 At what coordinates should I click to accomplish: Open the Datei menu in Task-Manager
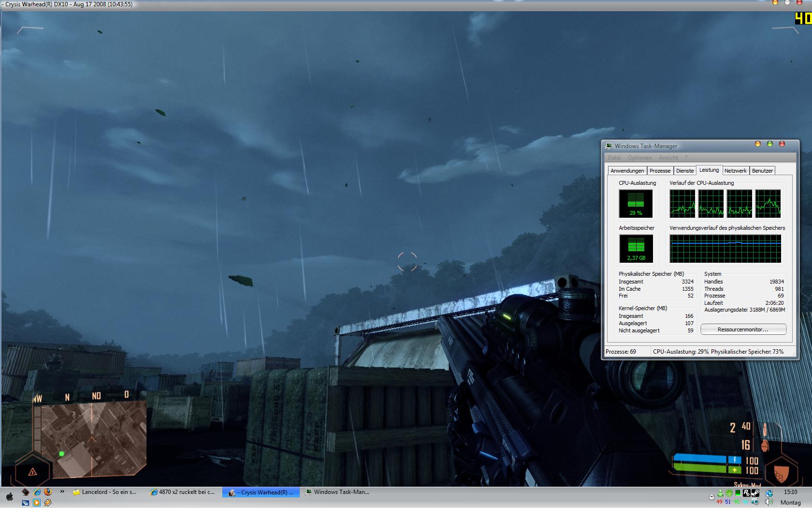coord(614,158)
